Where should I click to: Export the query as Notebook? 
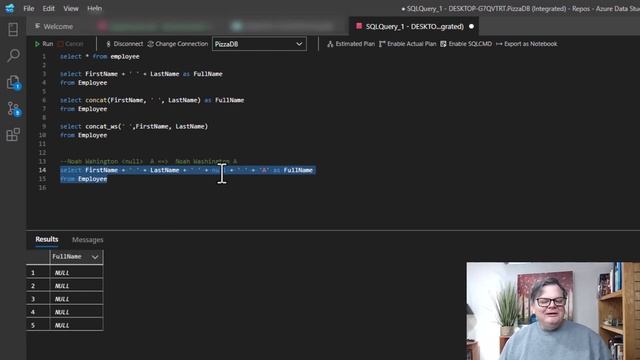coord(527,44)
